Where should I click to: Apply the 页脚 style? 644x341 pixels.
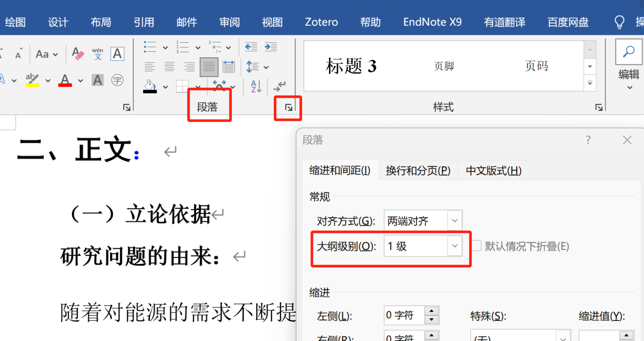444,66
